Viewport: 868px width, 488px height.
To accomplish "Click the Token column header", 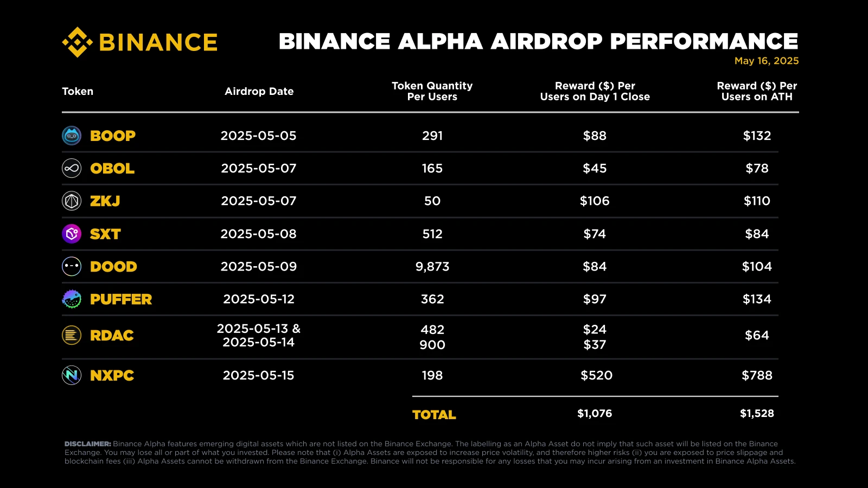I will [x=78, y=91].
